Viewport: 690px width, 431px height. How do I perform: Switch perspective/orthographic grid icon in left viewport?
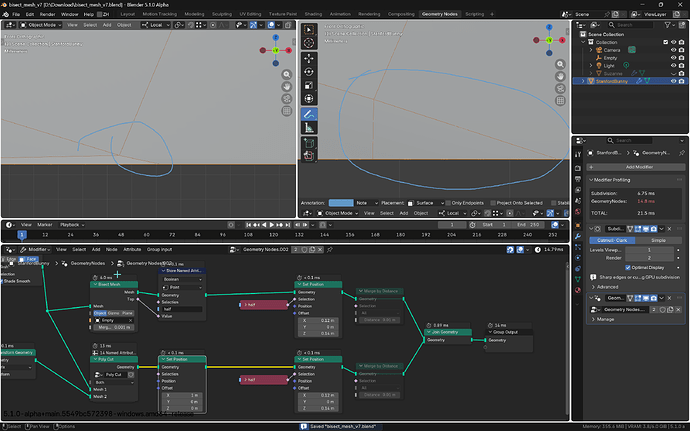point(286,111)
